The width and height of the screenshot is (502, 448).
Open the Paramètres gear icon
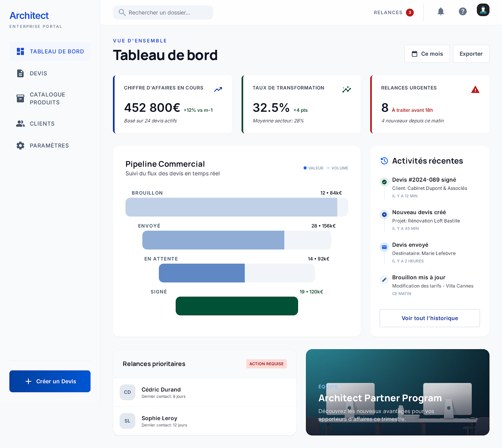point(20,145)
